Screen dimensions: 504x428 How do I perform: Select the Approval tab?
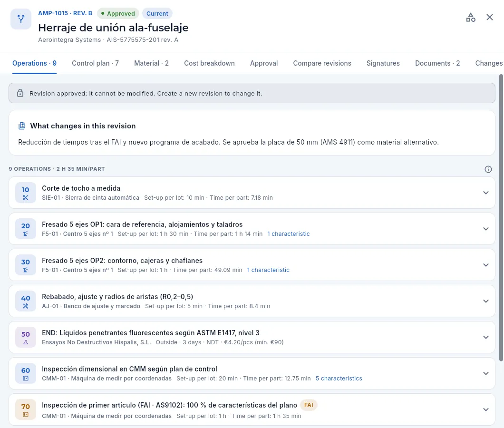point(264,63)
